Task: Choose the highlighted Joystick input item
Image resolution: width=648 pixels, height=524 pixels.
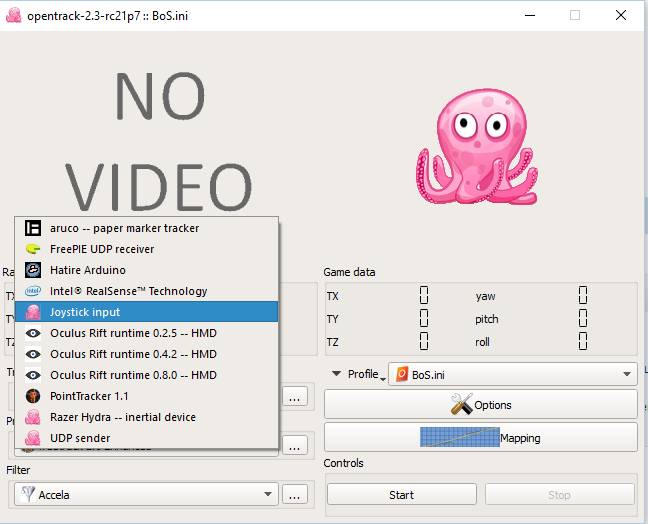Action: pos(146,312)
